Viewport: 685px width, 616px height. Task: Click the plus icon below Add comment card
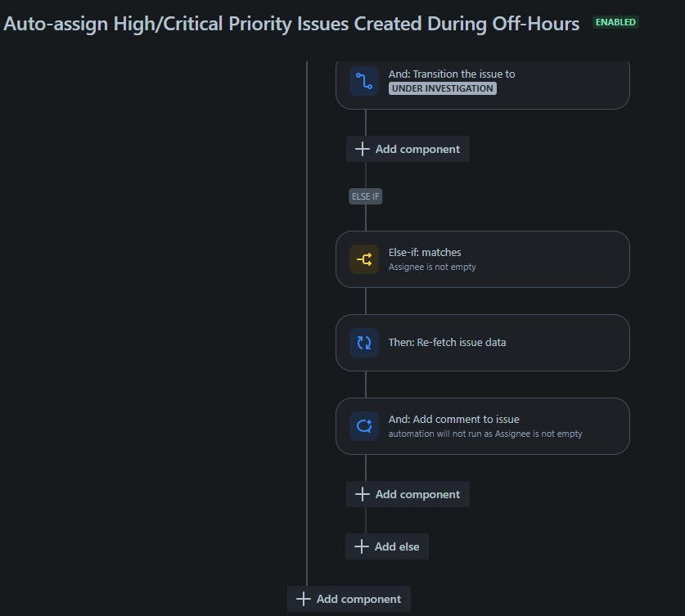[362, 494]
